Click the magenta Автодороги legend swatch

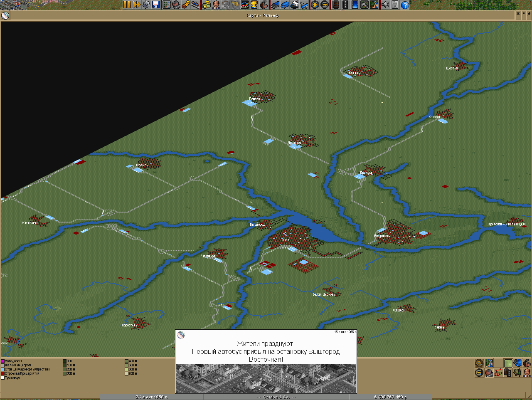click(2, 361)
